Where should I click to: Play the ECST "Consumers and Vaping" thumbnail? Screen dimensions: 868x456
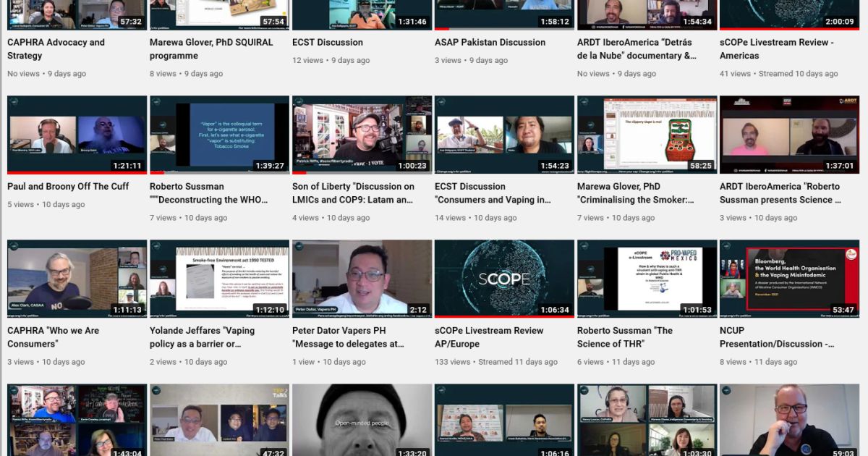[504, 135]
